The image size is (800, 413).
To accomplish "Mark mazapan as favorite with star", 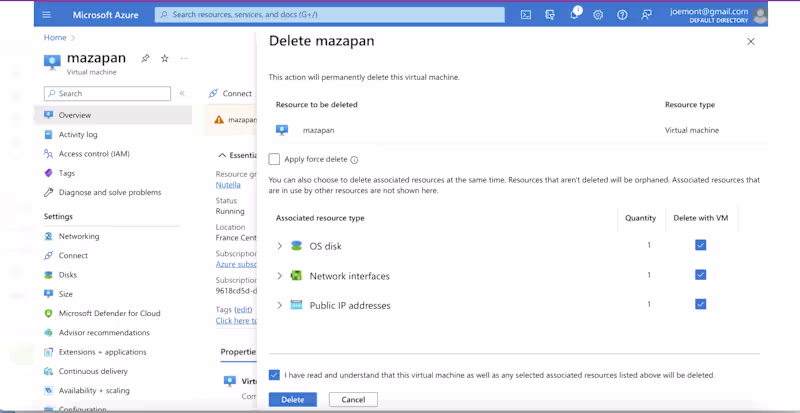I will pyautogui.click(x=164, y=59).
